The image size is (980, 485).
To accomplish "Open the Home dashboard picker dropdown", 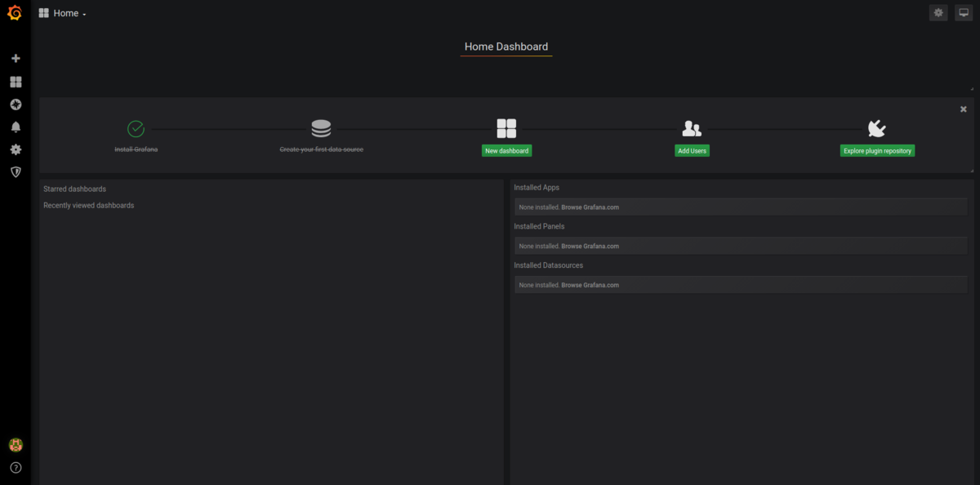I will point(62,13).
